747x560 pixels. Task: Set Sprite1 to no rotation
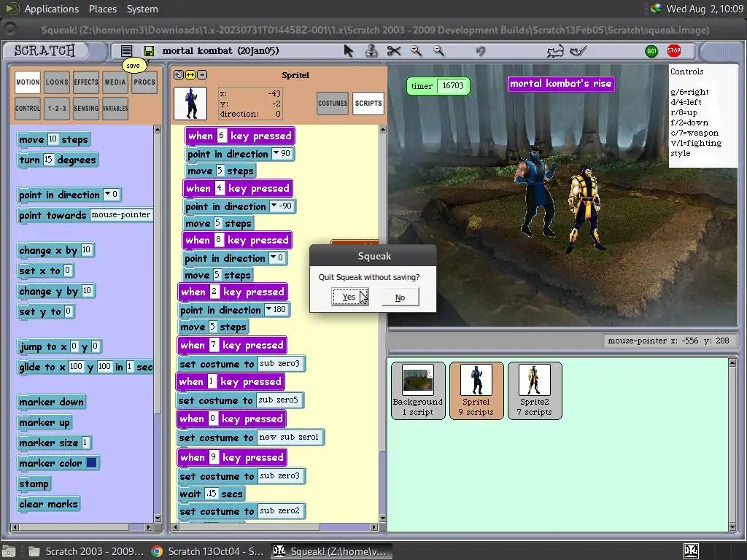(202, 75)
